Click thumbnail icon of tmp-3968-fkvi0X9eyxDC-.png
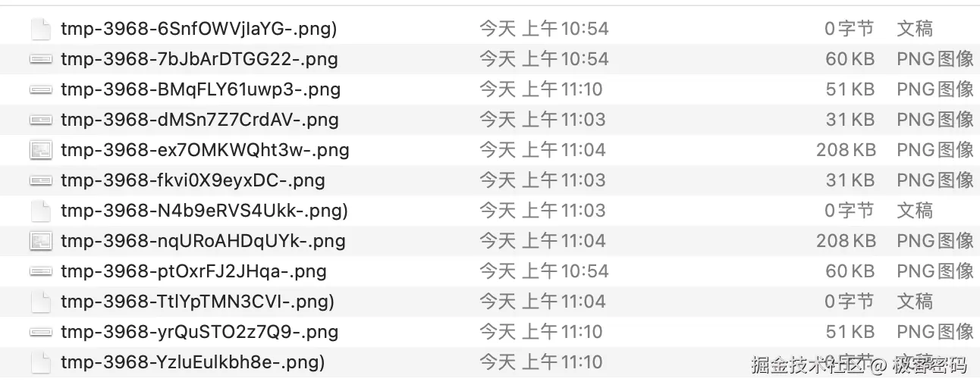The height and width of the screenshot is (388, 980). [x=40, y=180]
